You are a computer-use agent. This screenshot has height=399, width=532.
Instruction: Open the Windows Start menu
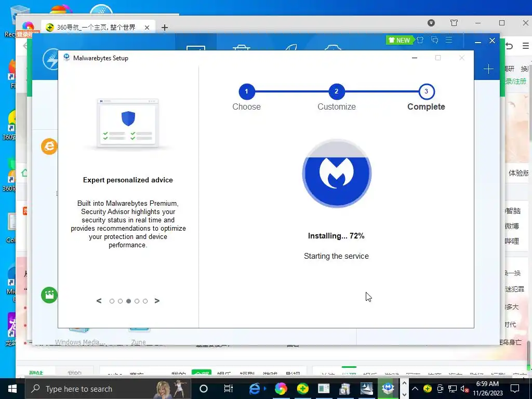[x=12, y=389]
